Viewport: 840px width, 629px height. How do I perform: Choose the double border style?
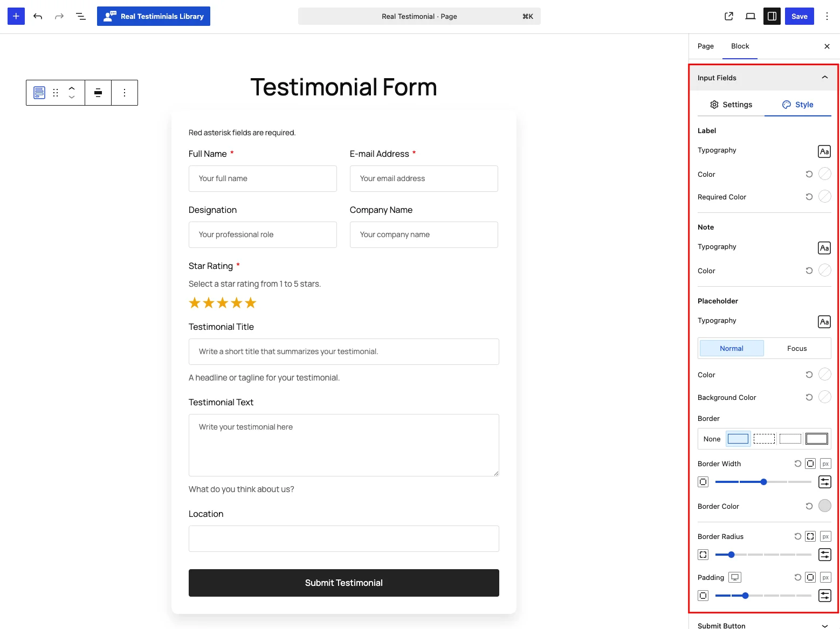817,439
